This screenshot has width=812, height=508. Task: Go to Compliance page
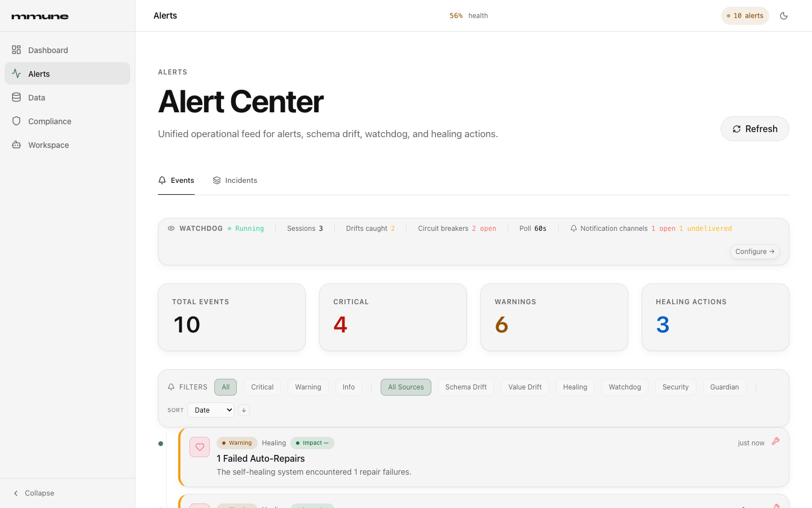coord(67,121)
